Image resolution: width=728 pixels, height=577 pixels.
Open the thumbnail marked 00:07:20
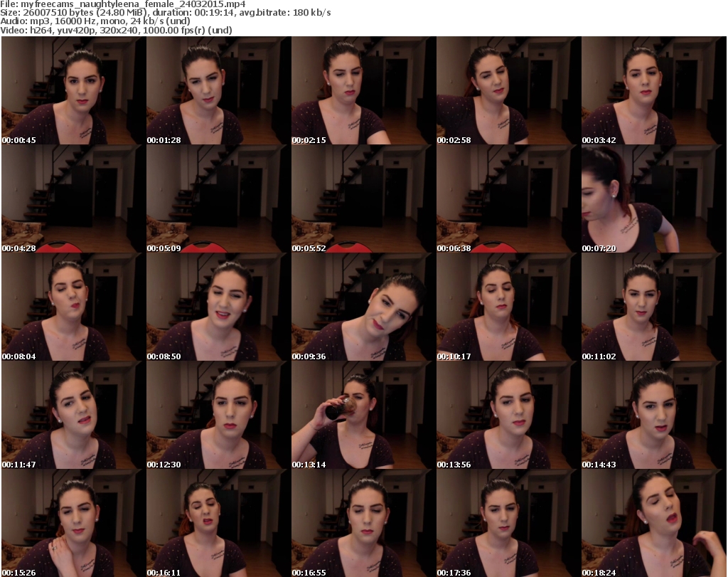pos(654,198)
